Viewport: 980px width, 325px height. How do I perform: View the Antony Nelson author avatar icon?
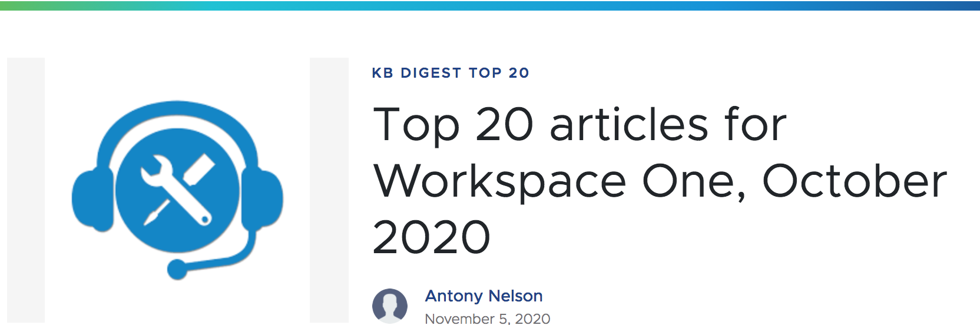pyautogui.click(x=390, y=306)
